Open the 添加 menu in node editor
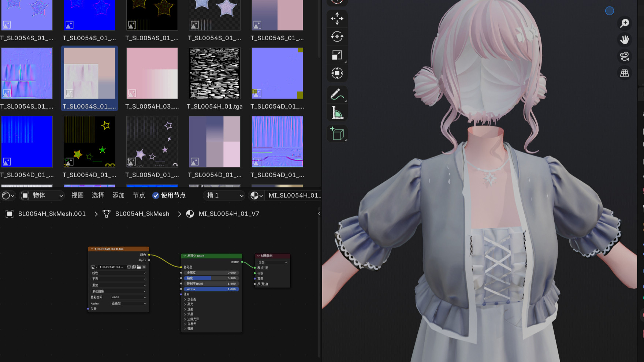Viewport: 644px width, 362px height. point(118,195)
